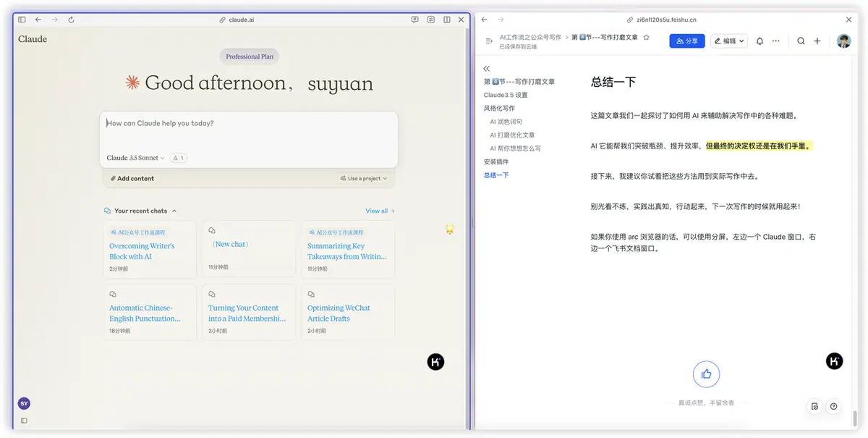
Task: Click the blue 分享 share button
Action: click(x=687, y=41)
